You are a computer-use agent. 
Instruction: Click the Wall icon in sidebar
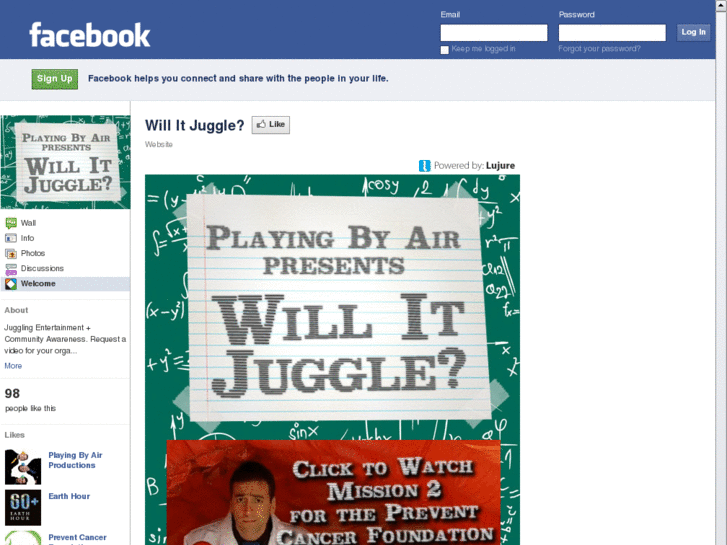coord(11,223)
